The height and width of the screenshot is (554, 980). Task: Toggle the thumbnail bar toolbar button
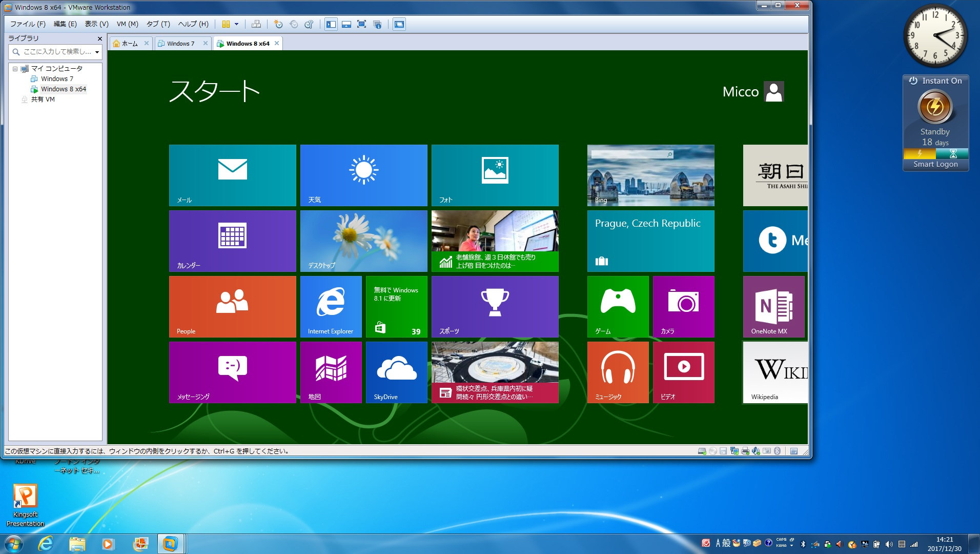346,24
